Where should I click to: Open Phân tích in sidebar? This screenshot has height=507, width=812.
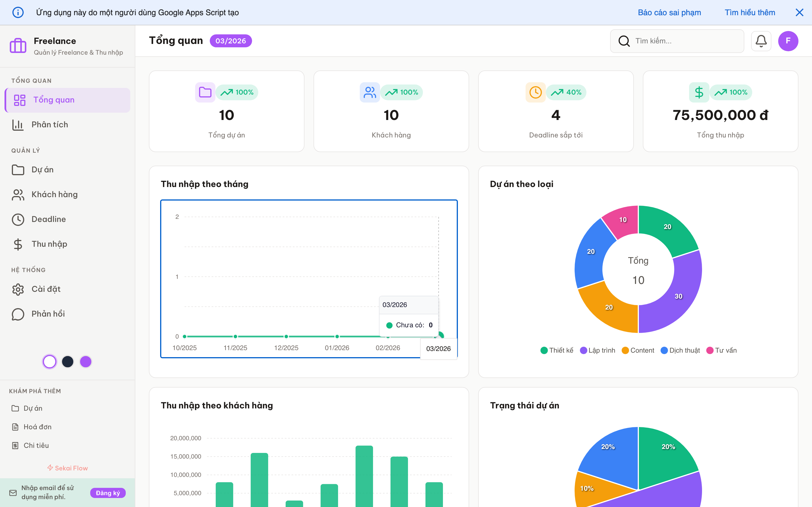tap(50, 125)
